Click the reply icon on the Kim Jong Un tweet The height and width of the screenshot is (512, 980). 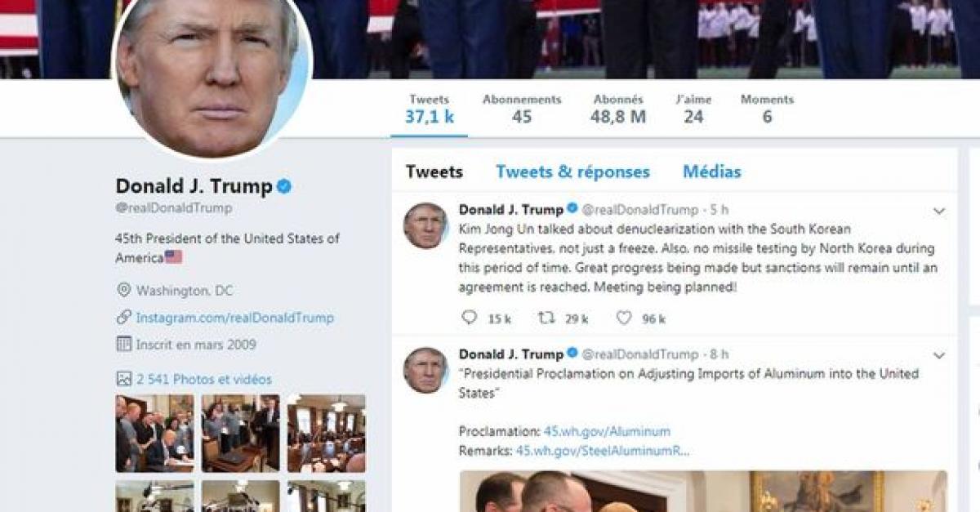[x=469, y=318]
